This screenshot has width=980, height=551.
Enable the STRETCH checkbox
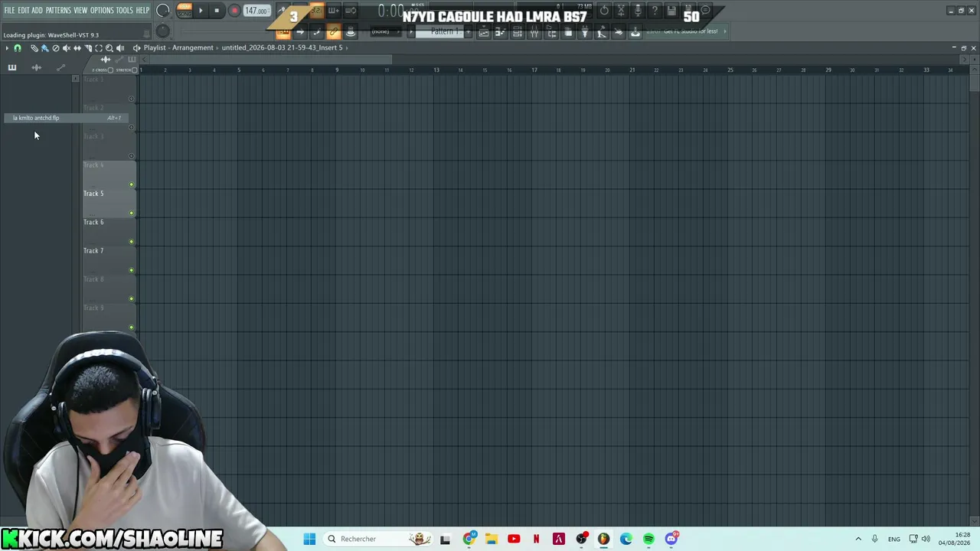(135, 70)
